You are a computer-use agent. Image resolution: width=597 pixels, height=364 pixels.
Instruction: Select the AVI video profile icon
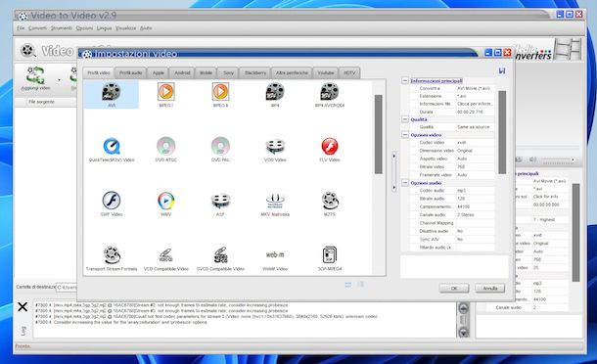coord(112,92)
